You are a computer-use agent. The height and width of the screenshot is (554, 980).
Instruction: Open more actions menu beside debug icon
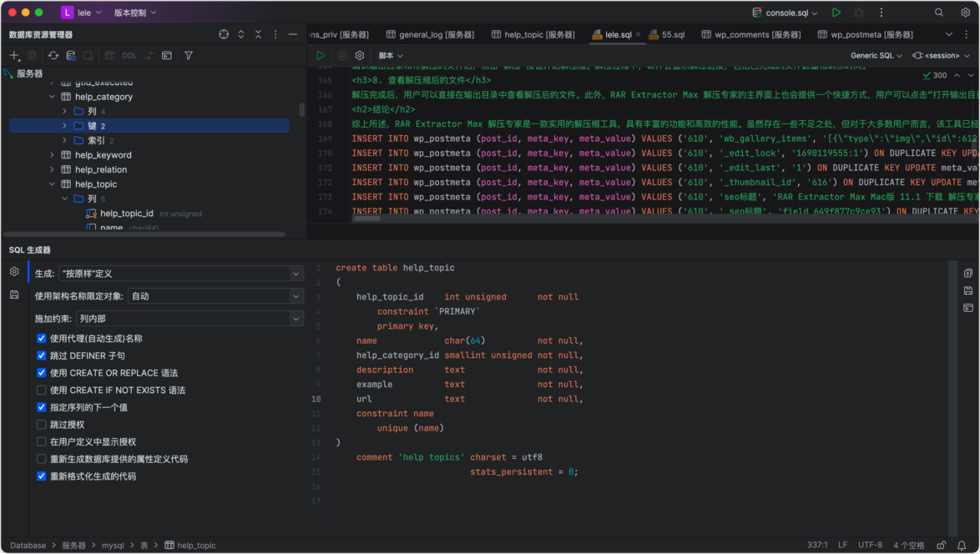881,13
